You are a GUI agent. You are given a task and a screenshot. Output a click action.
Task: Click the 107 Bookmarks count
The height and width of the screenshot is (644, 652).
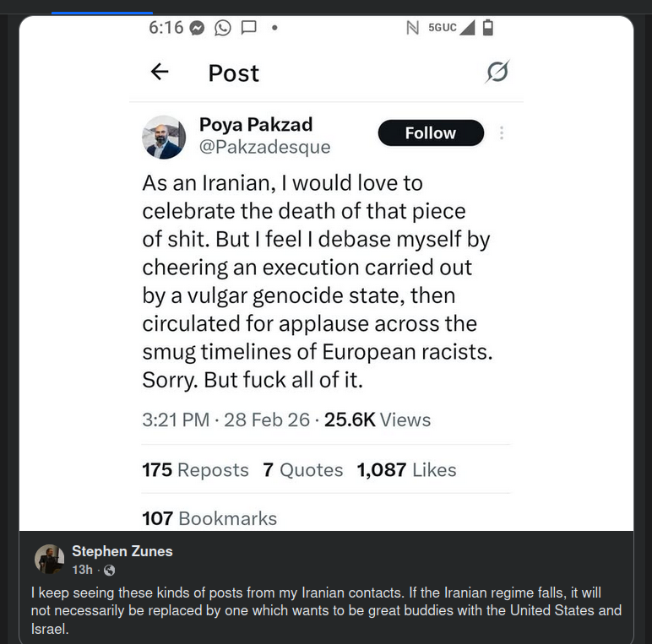[209, 517]
